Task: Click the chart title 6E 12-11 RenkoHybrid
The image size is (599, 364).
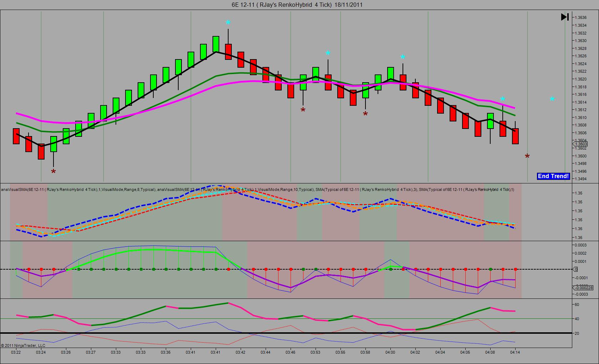Action: tap(297, 5)
